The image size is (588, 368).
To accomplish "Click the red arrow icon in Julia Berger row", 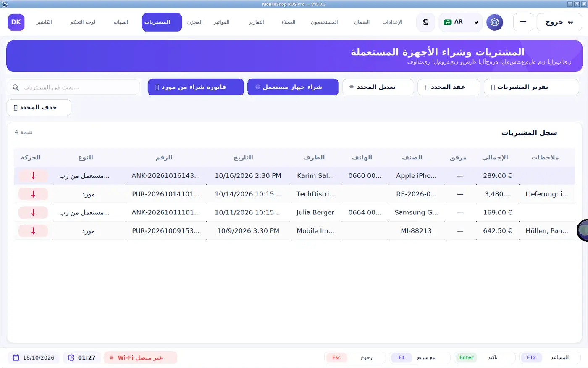I will (33, 213).
